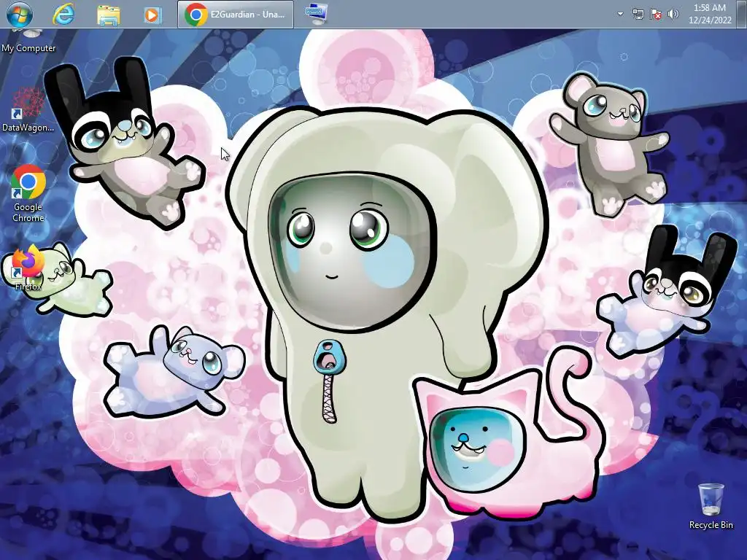Screen dimensions: 747x560
Task: Open the Windows Start menu orb
Action: pos(19,14)
